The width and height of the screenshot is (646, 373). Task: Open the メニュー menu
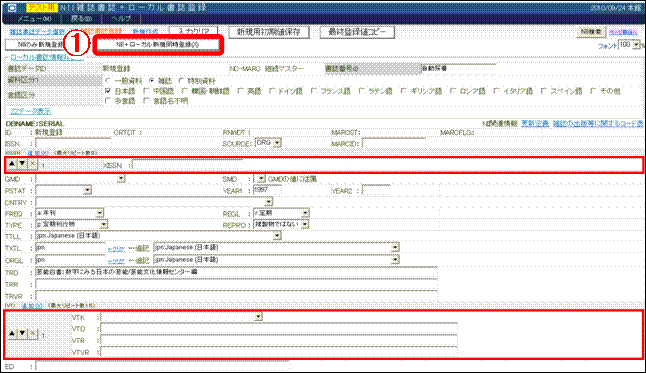(x=34, y=19)
